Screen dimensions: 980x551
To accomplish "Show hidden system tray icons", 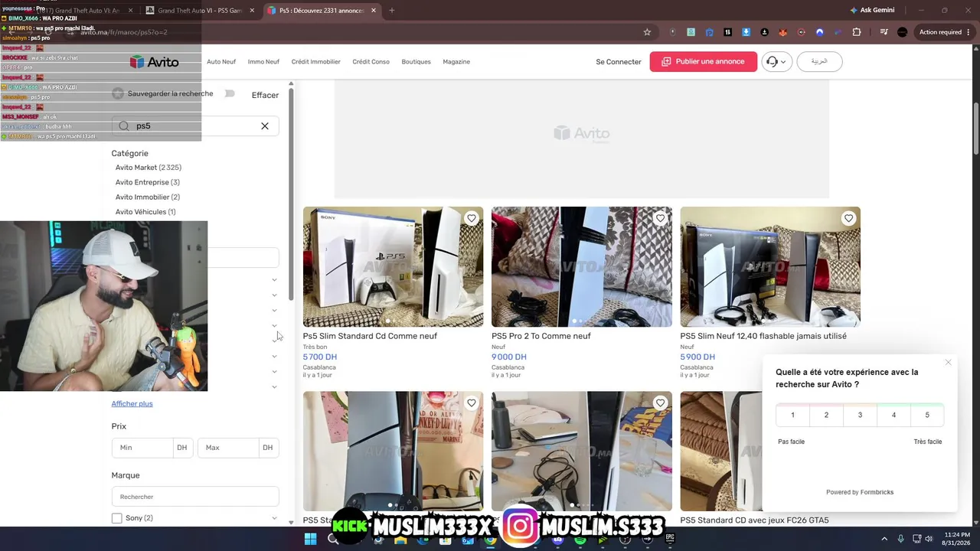I will 884,540.
